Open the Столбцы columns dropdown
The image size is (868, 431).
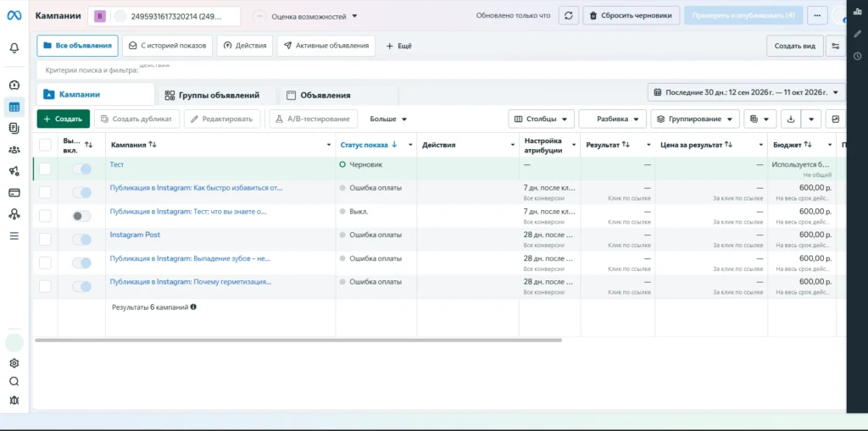541,119
